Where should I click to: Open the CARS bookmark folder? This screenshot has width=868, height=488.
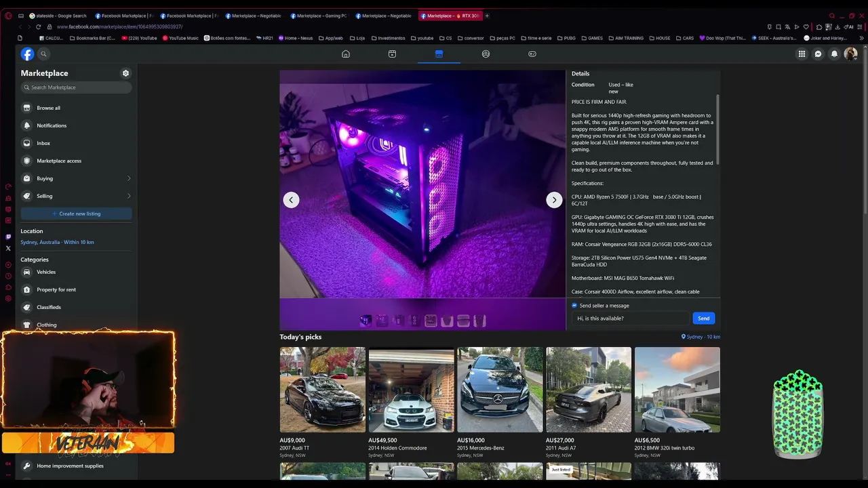point(685,38)
